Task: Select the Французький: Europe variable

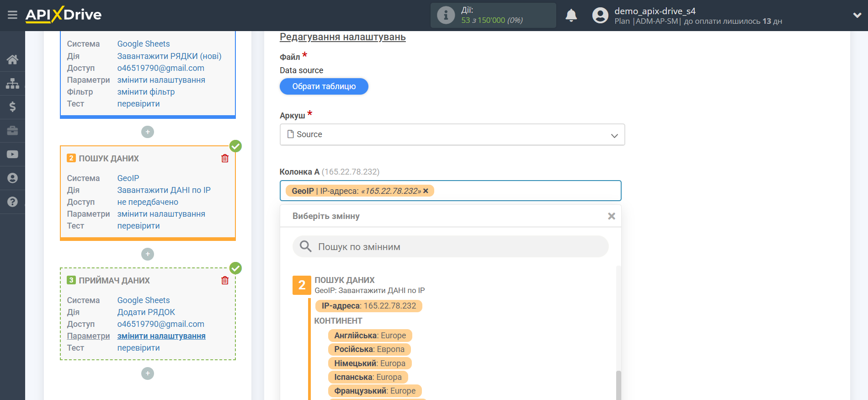Action: click(375, 391)
